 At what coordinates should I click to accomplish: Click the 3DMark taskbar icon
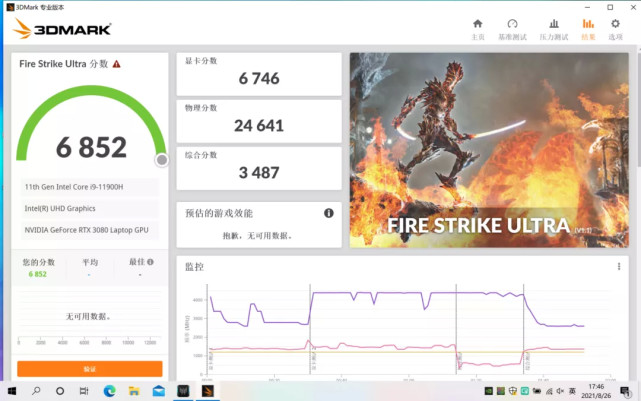208,391
